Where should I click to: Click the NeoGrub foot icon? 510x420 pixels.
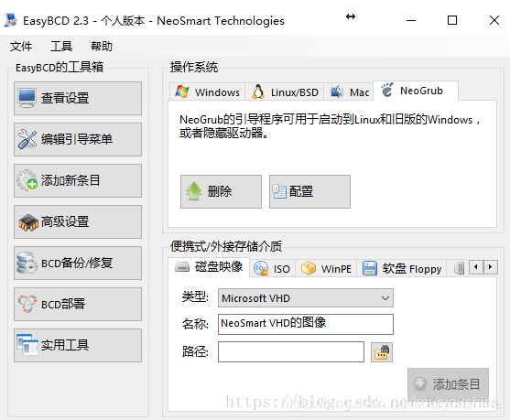(387, 90)
